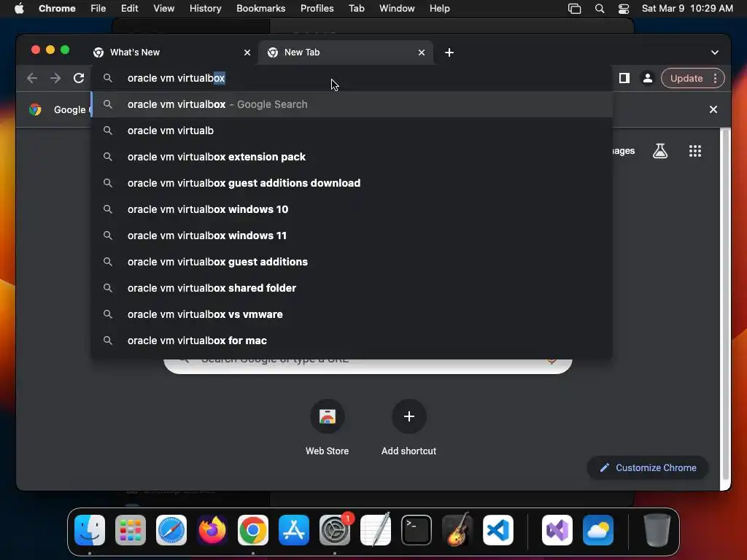Choose 'oracle vm virtualbox - Google Search' suggestion
747x560 pixels.
[x=352, y=104]
